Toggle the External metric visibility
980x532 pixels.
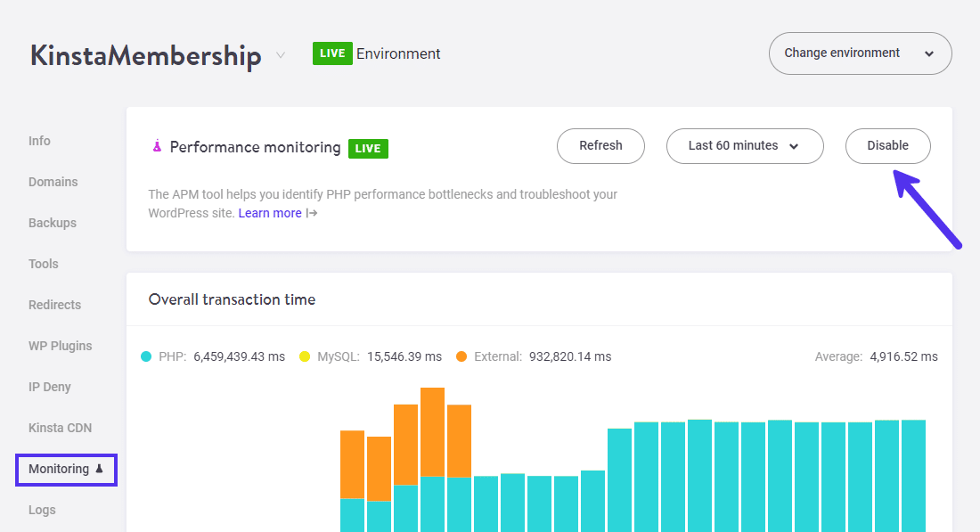(461, 356)
